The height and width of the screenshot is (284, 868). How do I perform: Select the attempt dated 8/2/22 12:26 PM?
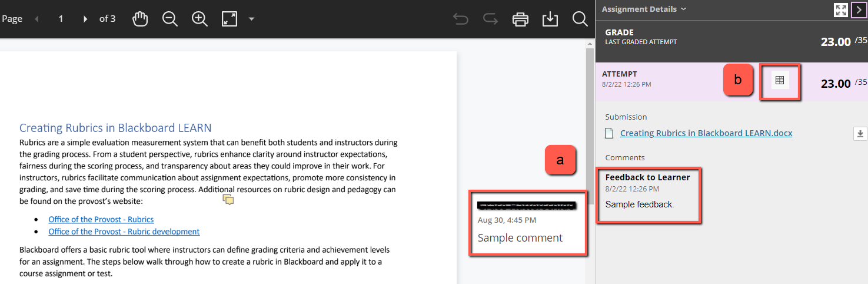(731, 81)
